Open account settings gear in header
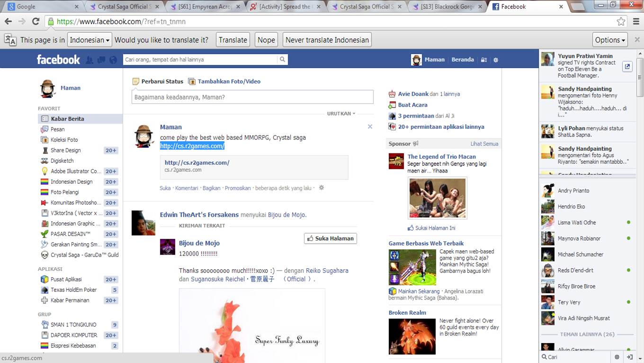 [496, 60]
